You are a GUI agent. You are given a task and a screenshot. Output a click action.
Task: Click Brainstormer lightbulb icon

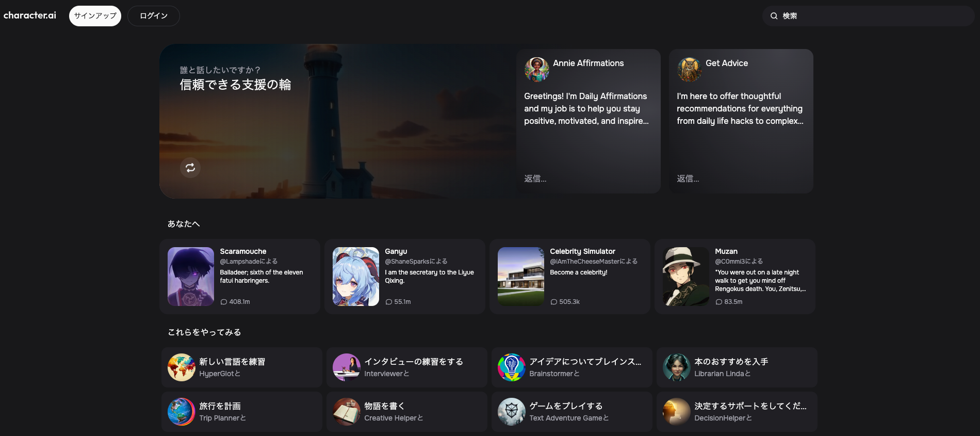click(x=512, y=367)
